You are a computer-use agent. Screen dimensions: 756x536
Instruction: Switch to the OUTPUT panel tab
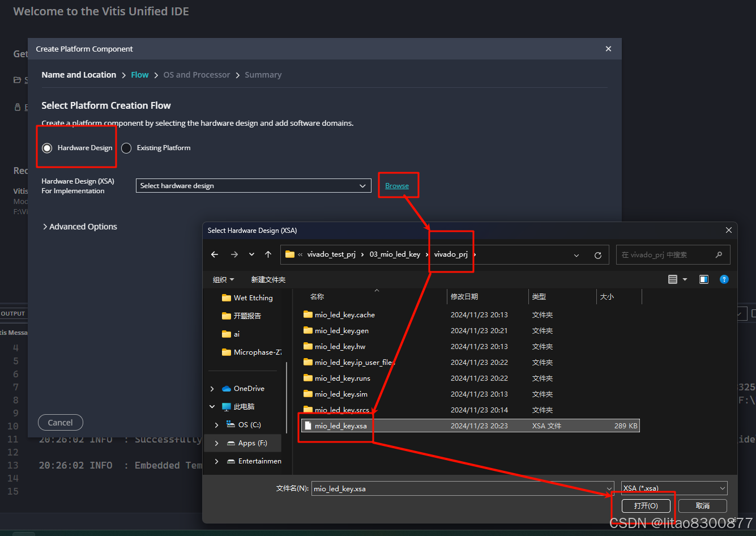pos(13,313)
